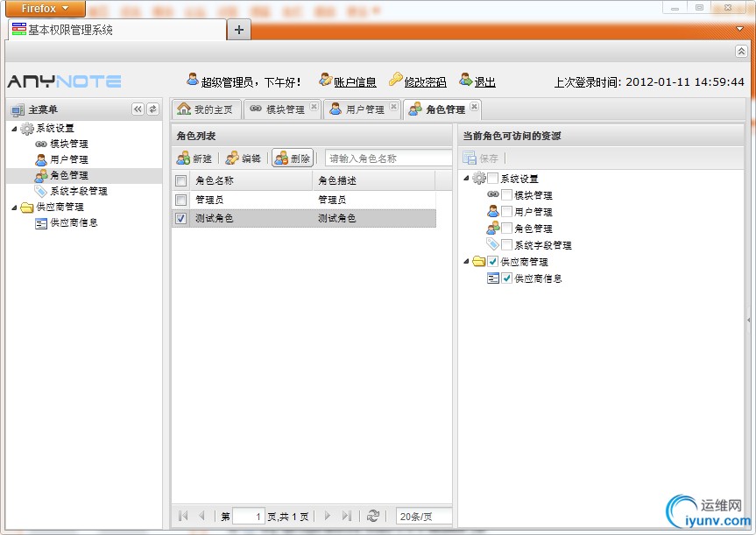Sort by the 角色描述 column header
Viewport: 756px width, 535px height.
(374, 180)
